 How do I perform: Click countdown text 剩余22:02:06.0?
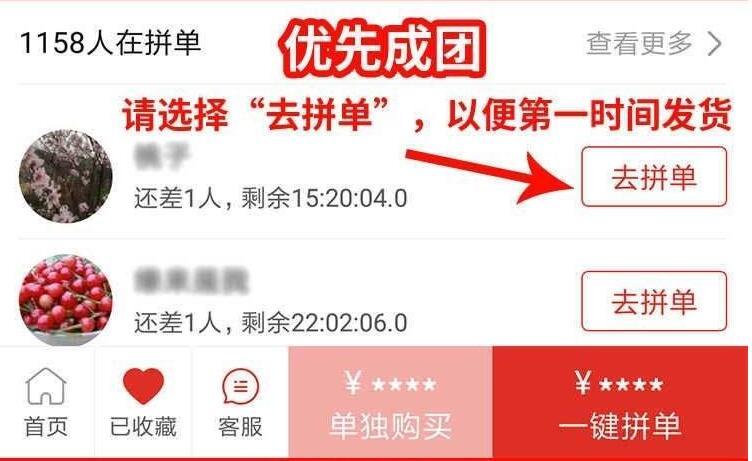tap(324, 322)
